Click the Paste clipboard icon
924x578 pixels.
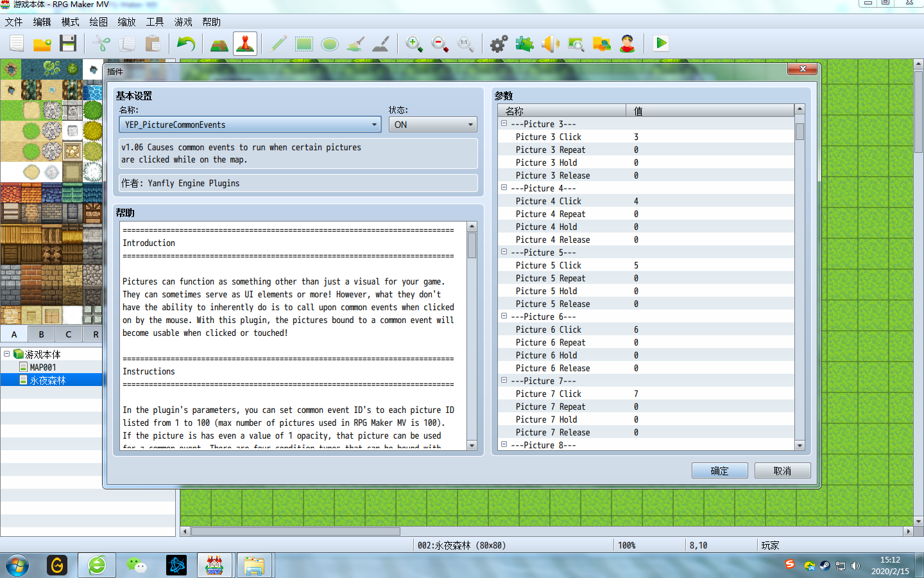coord(153,44)
